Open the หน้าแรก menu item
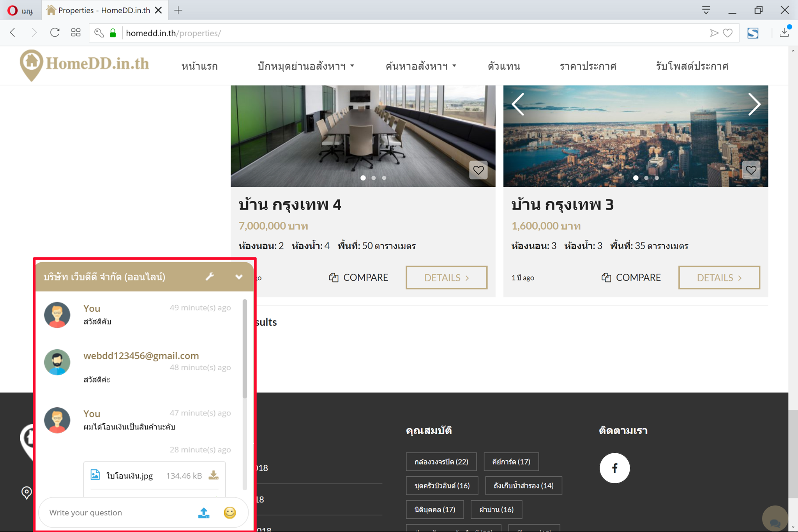Image resolution: width=798 pixels, height=532 pixels. (199, 66)
